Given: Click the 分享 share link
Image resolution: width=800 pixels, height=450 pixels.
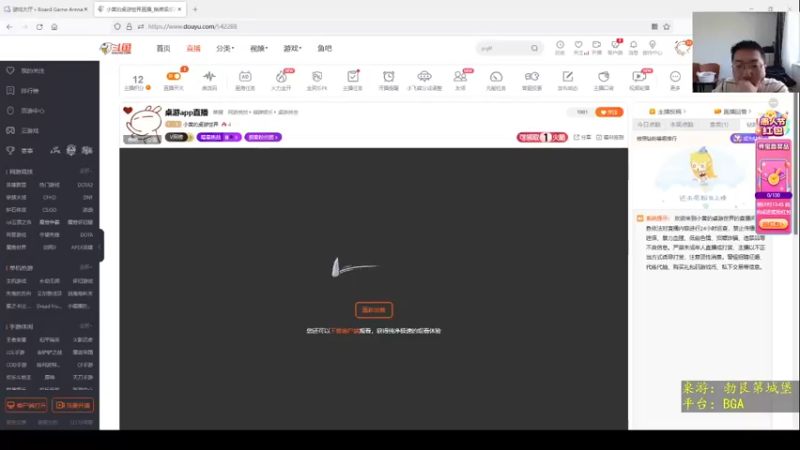Looking at the screenshot, I should coord(582,137).
